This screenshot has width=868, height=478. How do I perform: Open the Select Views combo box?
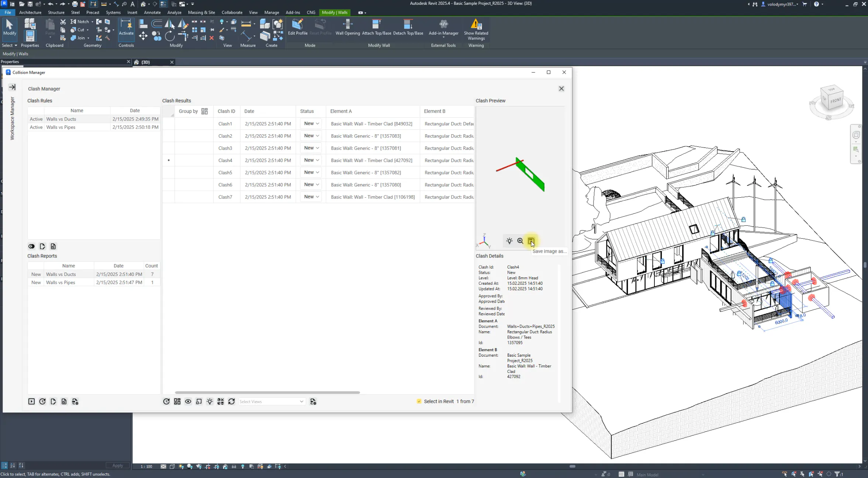point(272,402)
